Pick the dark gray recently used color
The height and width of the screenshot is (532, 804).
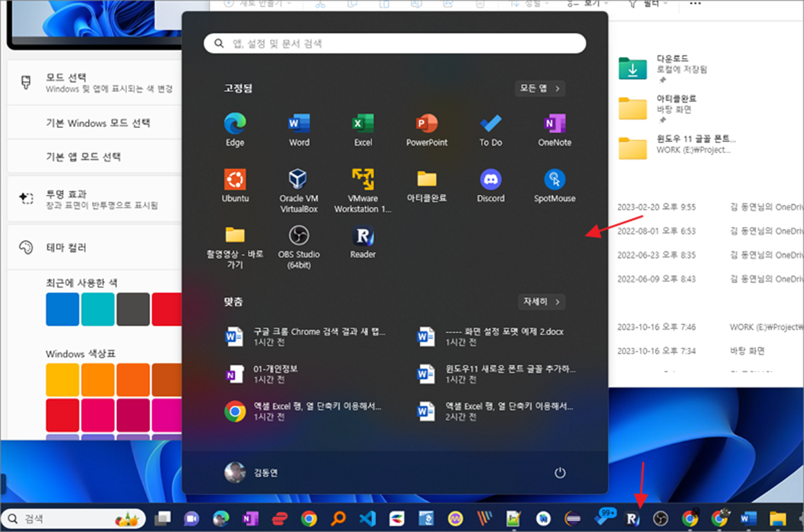pyautogui.click(x=133, y=309)
